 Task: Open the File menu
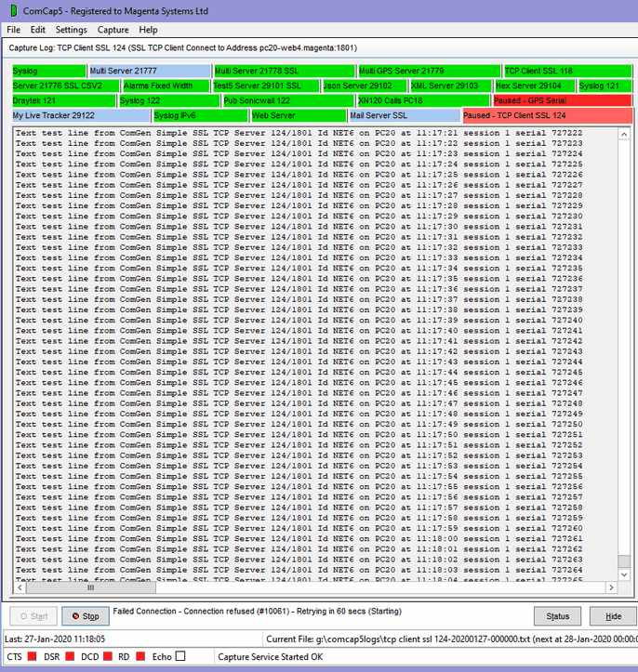(x=14, y=30)
